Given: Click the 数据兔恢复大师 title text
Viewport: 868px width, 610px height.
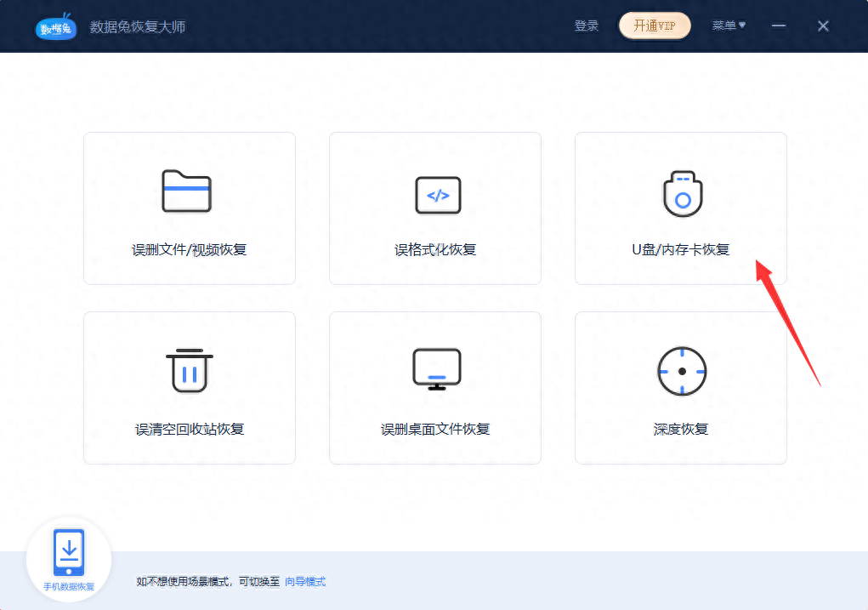Looking at the screenshot, I should (x=138, y=26).
